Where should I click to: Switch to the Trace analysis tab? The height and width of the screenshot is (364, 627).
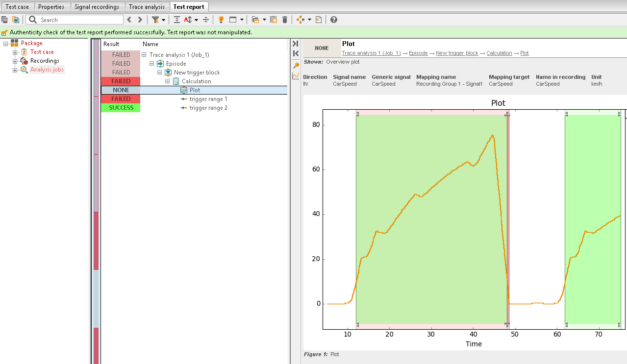[x=147, y=7]
